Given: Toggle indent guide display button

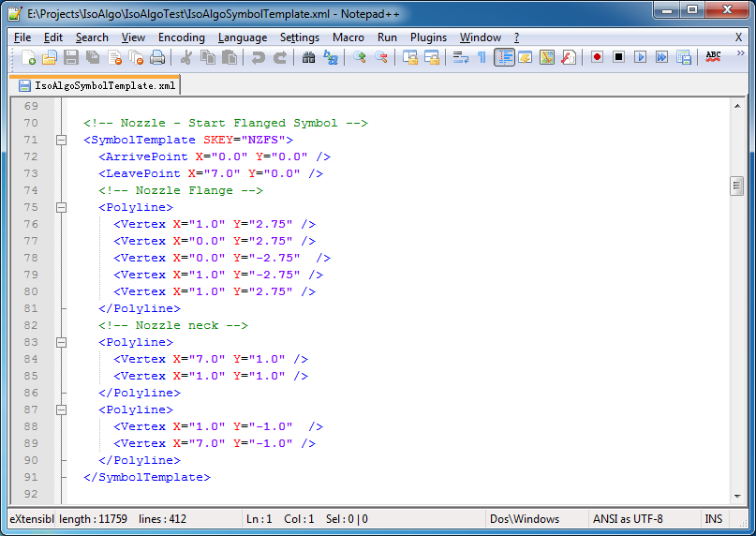Looking at the screenshot, I should tap(504, 57).
